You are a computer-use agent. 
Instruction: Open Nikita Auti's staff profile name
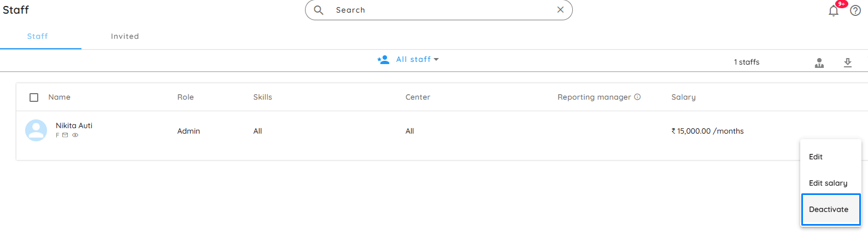[74, 125]
